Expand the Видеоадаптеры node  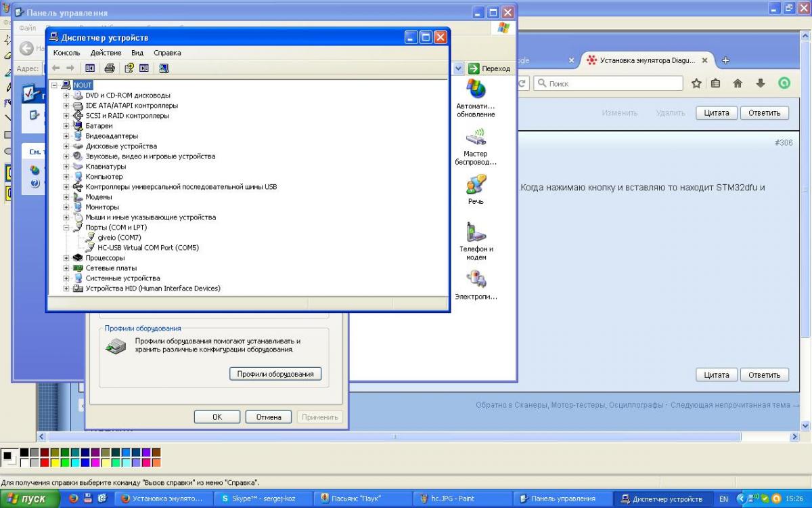(66, 136)
